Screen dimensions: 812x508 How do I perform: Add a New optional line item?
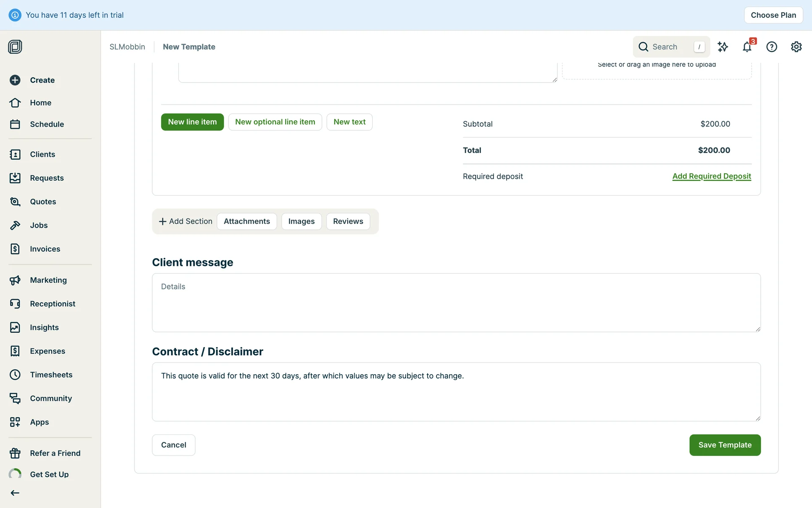click(275, 122)
